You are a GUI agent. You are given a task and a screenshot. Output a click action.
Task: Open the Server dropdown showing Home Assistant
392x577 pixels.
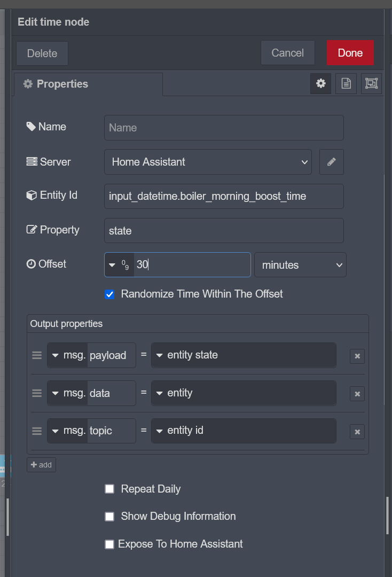point(208,161)
